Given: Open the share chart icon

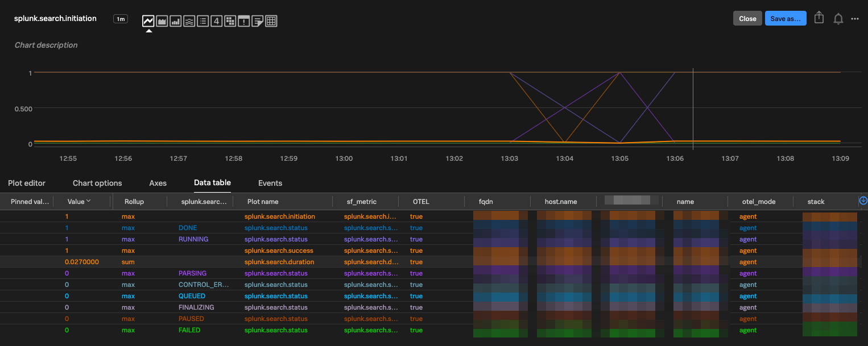Looking at the screenshot, I should click(x=819, y=18).
